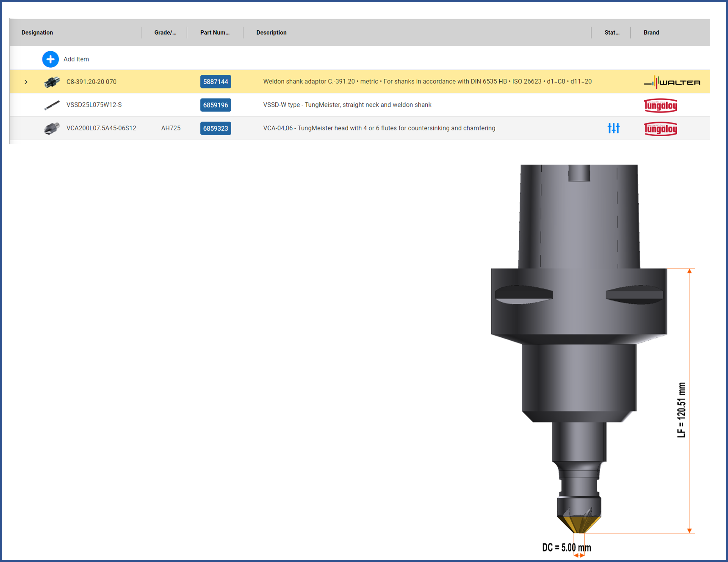Click the Walter brand logo

(672, 82)
